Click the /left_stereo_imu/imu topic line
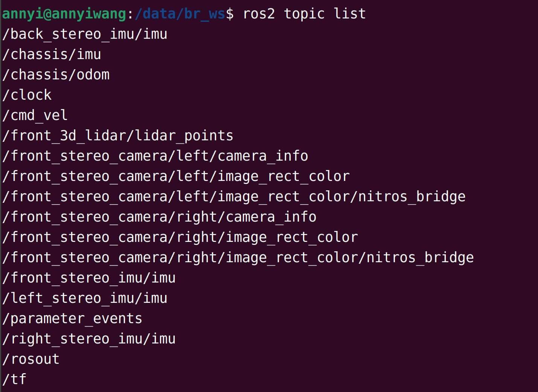The height and width of the screenshot is (392, 538). [85, 298]
